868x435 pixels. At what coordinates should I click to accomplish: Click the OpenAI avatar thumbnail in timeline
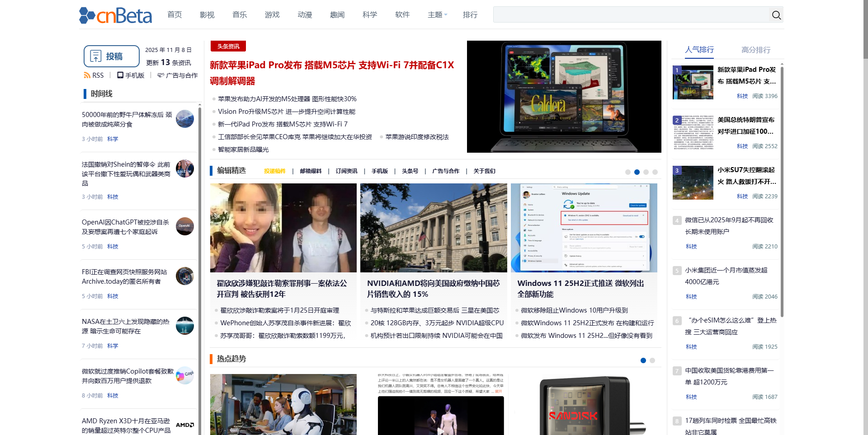pos(184,226)
